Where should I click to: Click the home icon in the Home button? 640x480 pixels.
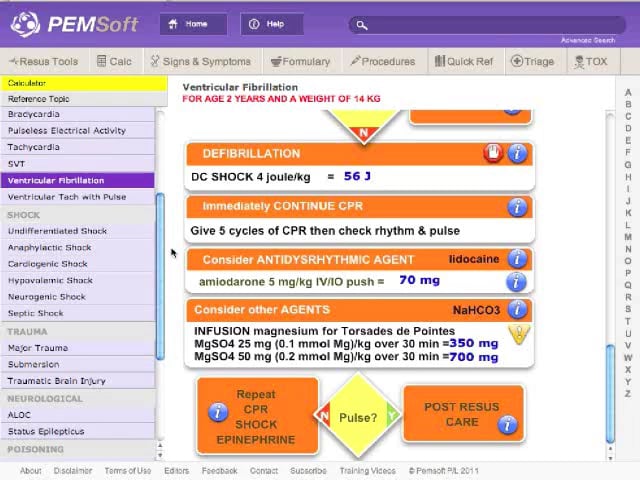[x=173, y=24]
